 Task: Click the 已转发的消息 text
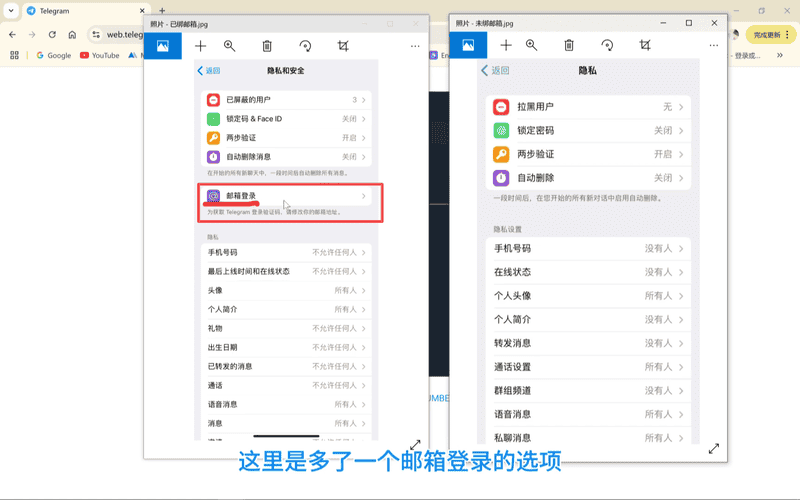pyautogui.click(x=230, y=366)
